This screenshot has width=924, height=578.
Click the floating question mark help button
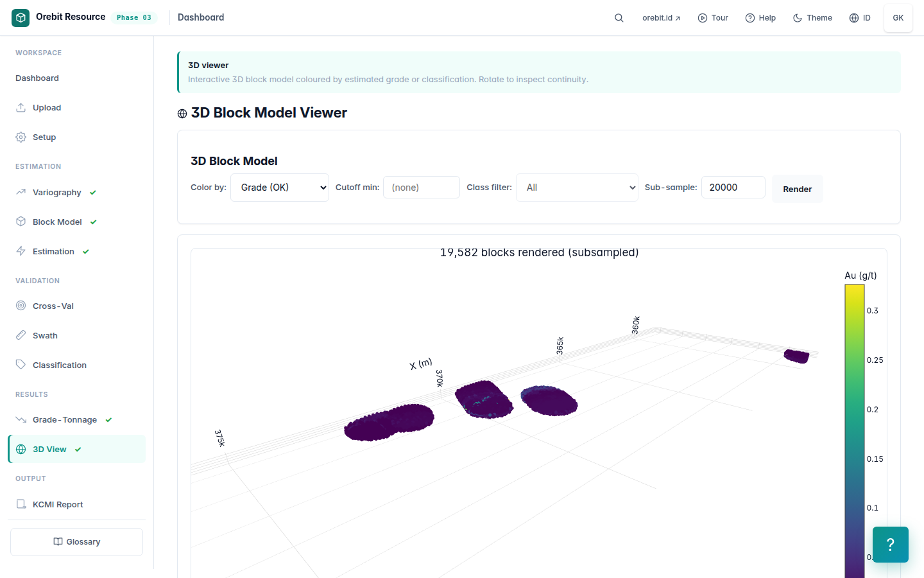[891, 545]
